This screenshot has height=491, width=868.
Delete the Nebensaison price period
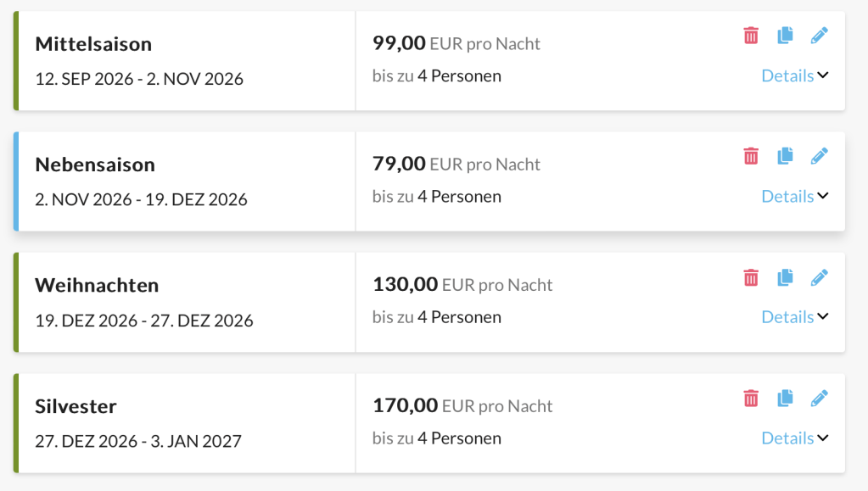[751, 156]
